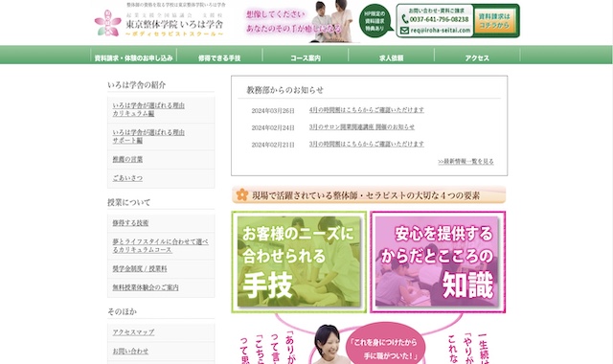Click the orange flower icon in section heading
The width and height of the screenshot is (613, 364).
[x=242, y=194]
